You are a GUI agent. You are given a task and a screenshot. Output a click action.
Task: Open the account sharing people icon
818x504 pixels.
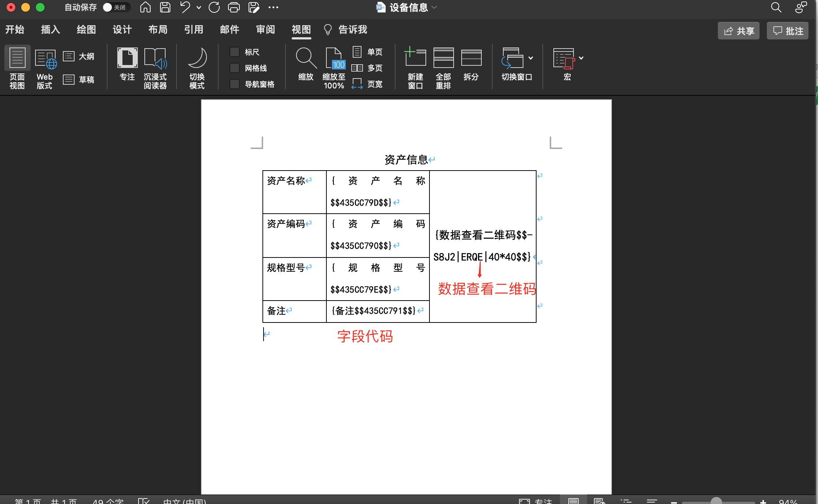coord(801,7)
